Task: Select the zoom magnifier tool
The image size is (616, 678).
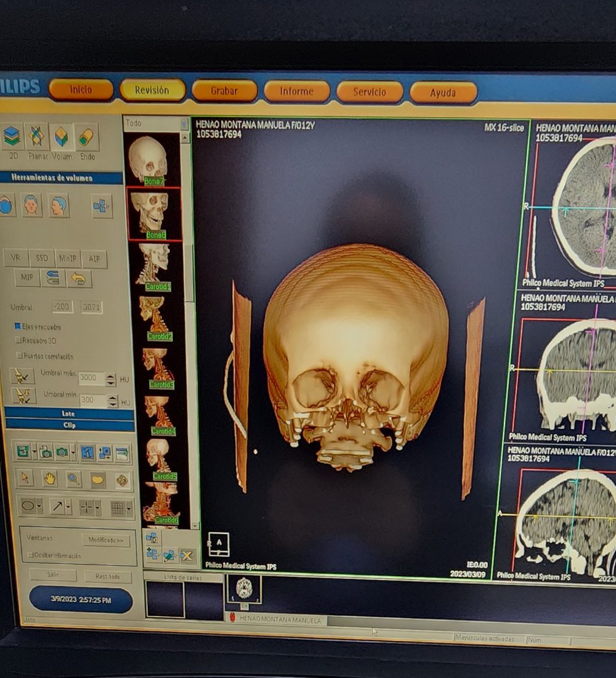Action: 73,479
